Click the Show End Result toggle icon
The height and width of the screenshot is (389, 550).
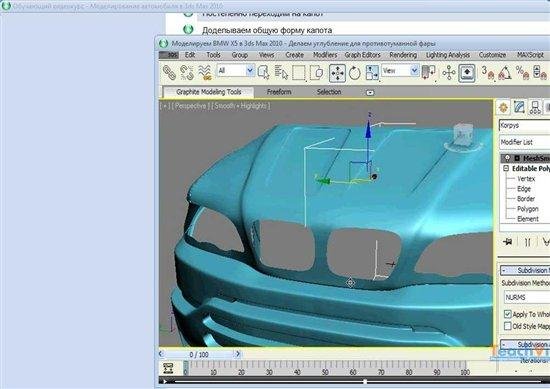pyautogui.click(x=528, y=242)
